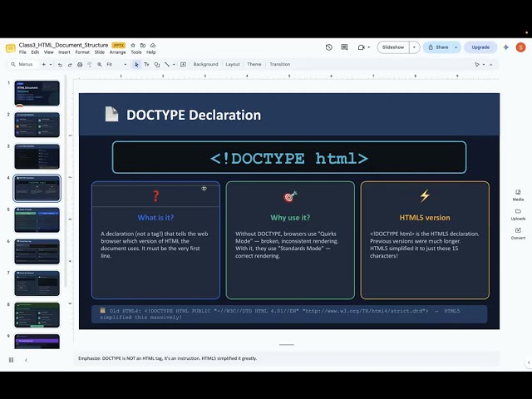Click the "What is it?" heading
The image size is (532, 399).
point(155,218)
